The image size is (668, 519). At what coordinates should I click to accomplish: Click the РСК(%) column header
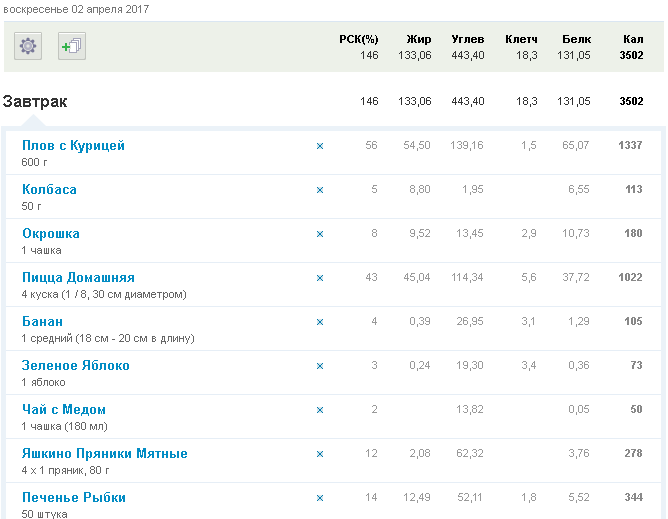(358, 39)
